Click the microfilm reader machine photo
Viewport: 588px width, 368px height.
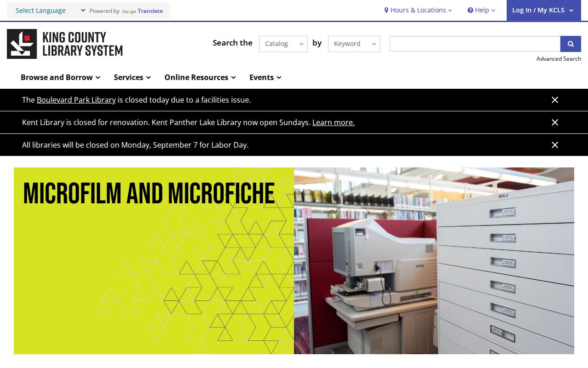434,261
